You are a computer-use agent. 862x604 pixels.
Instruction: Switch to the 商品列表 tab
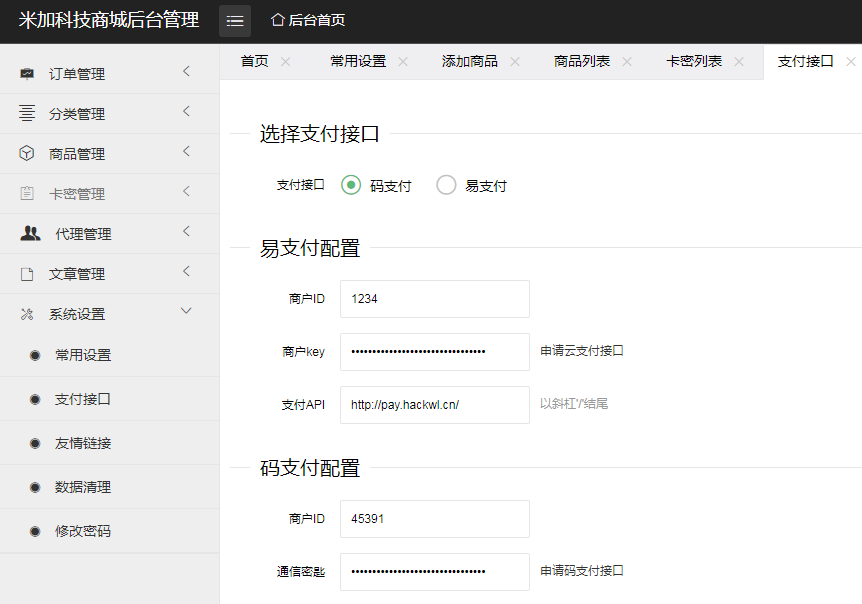[x=582, y=61]
